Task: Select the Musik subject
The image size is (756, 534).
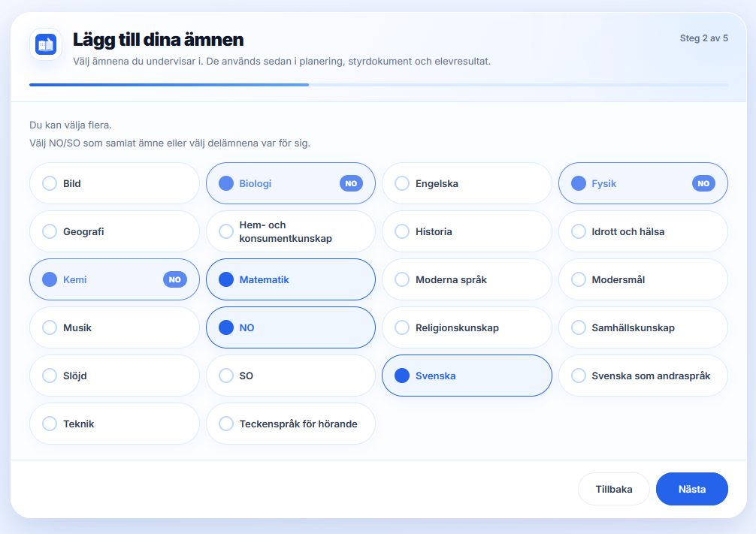Action: pyautogui.click(x=114, y=327)
